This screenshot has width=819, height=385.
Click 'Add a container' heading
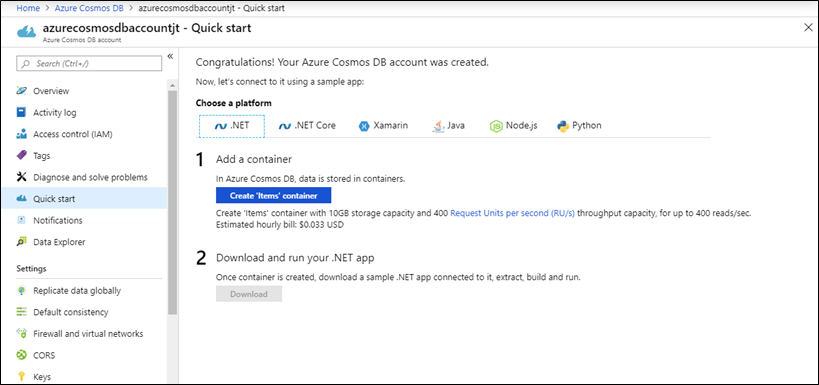click(x=254, y=159)
